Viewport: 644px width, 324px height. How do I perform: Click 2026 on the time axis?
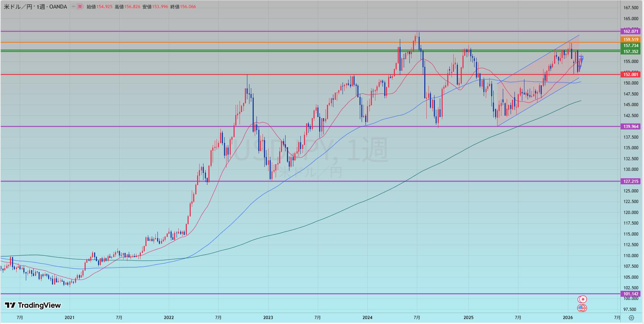(568, 318)
